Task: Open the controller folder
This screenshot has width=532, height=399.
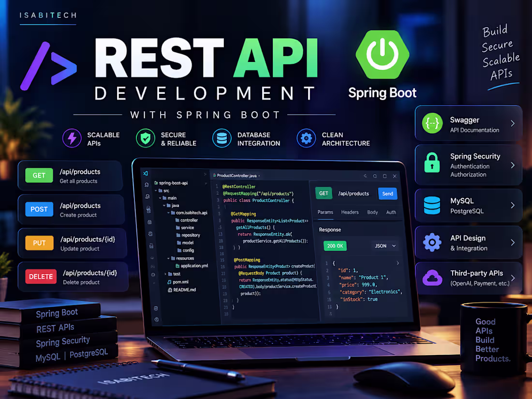Action: 186,220
